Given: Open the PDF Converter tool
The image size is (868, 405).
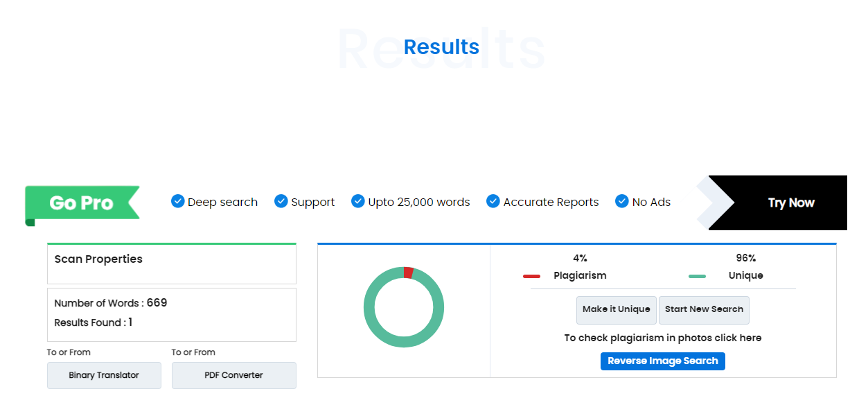Looking at the screenshot, I should click(x=233, y=375).
